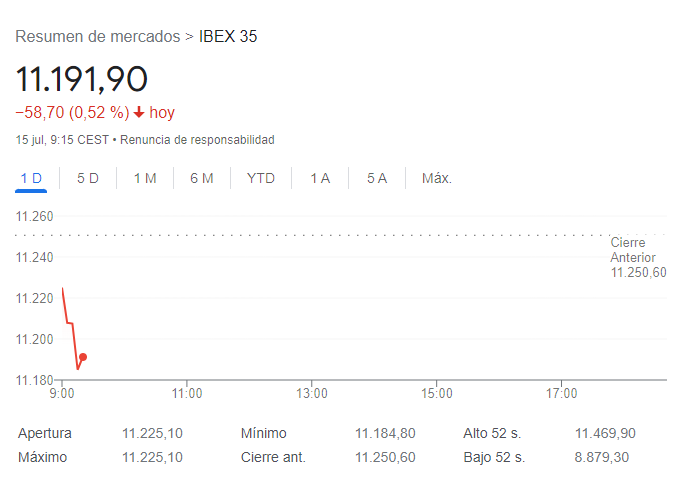Viewport: 694px width, 485px height.
Task: Show the Máx. full history tab
Action: pos(437,178)
